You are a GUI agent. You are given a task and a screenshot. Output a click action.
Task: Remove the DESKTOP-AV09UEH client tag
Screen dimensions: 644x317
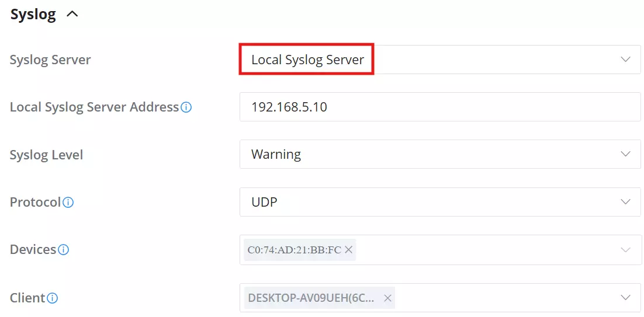click(387, 298)
